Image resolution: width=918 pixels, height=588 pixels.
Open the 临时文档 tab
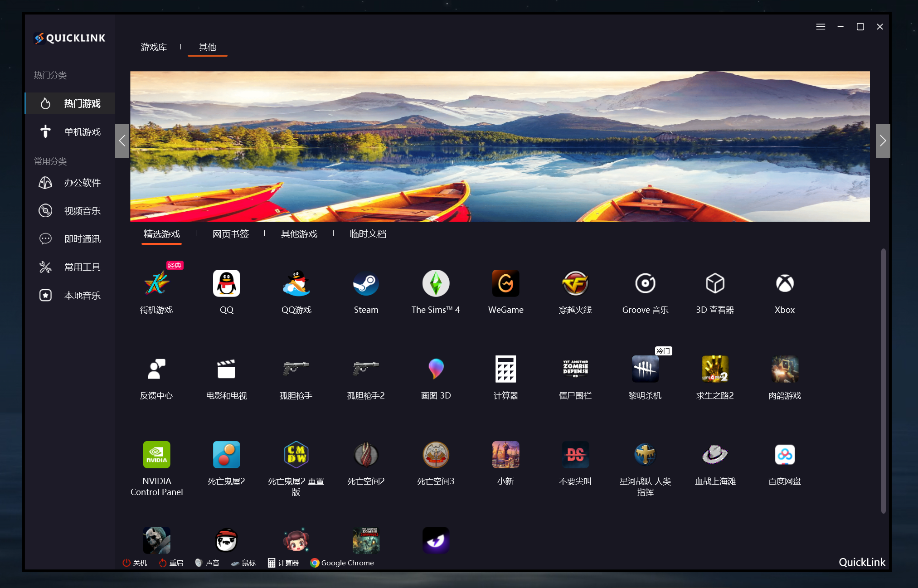(x=368, y=234)
